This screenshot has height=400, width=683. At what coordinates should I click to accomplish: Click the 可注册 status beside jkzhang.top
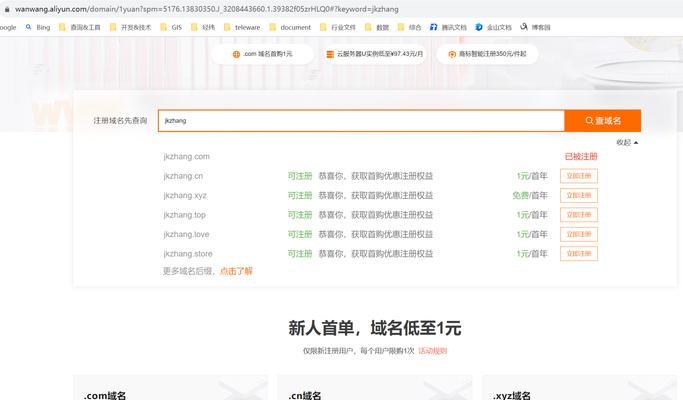(x=300, y=215)
